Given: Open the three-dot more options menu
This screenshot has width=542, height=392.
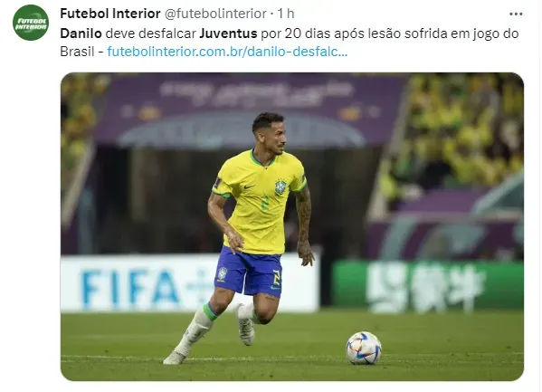Looking at the screenshot, I should pos(516,14).
